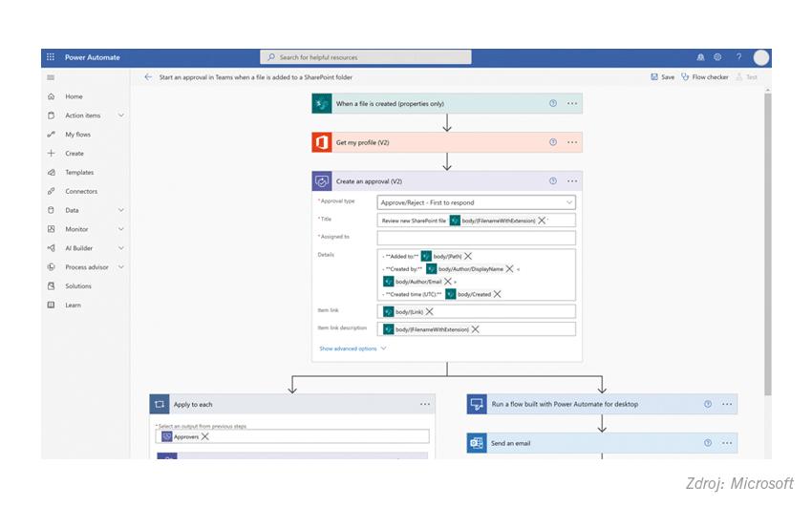Click the Assigned to input field
Image resolution: width=812 pixels, height=507 pixels.
click(477, 238)
